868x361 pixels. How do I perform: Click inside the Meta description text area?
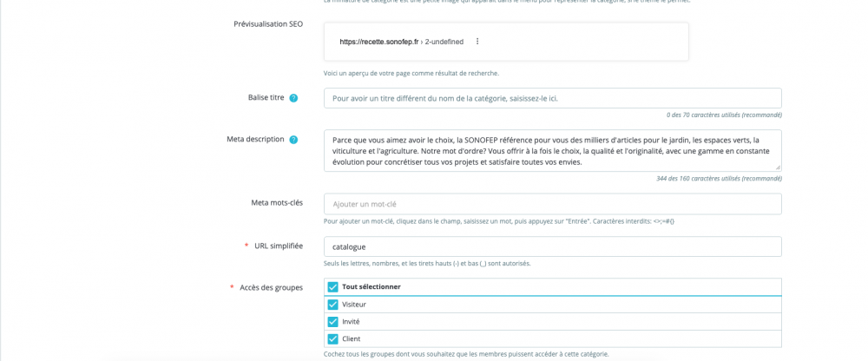point(552,150)
